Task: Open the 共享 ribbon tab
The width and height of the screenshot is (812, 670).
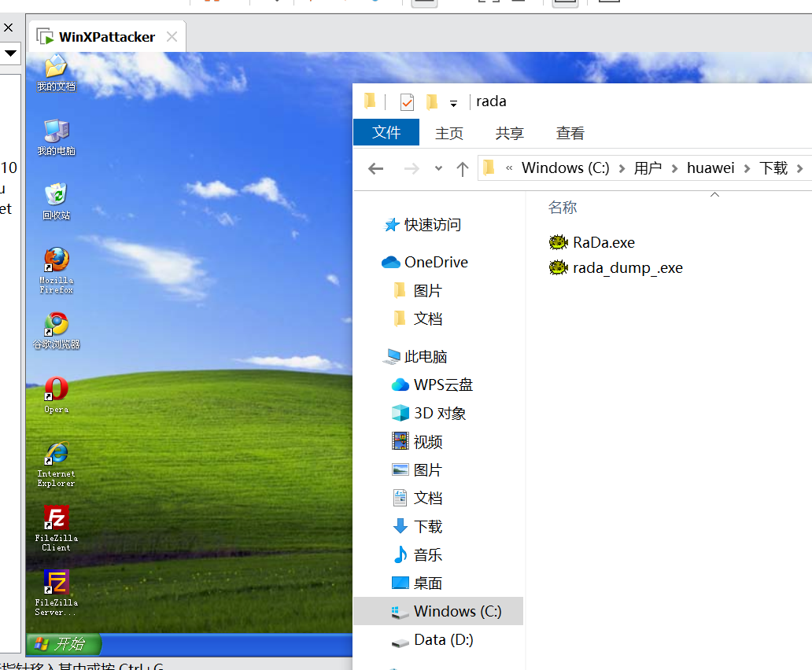Action: [x=510, y=133]
